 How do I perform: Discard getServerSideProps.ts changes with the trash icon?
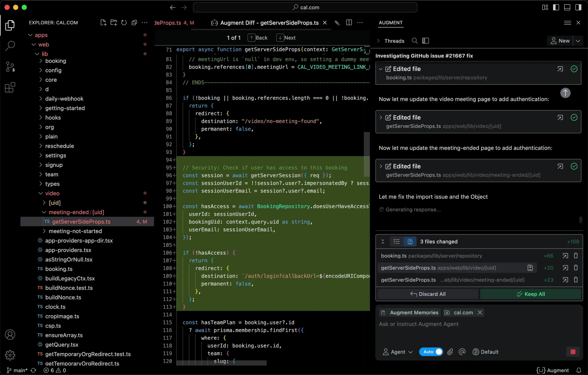(576, 268)
